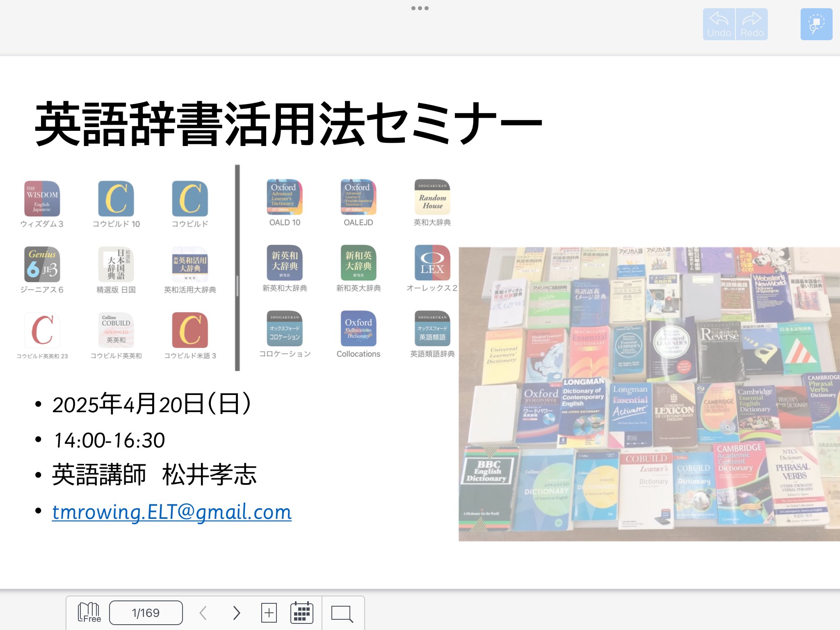Viewport: 840px width, 630px height.
Task: Open the calendar view icon
Action: [302, 613]
